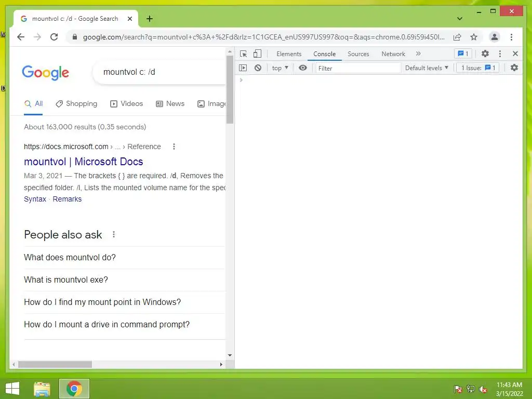Open the Action Center flag icon

tap(458, 389)
